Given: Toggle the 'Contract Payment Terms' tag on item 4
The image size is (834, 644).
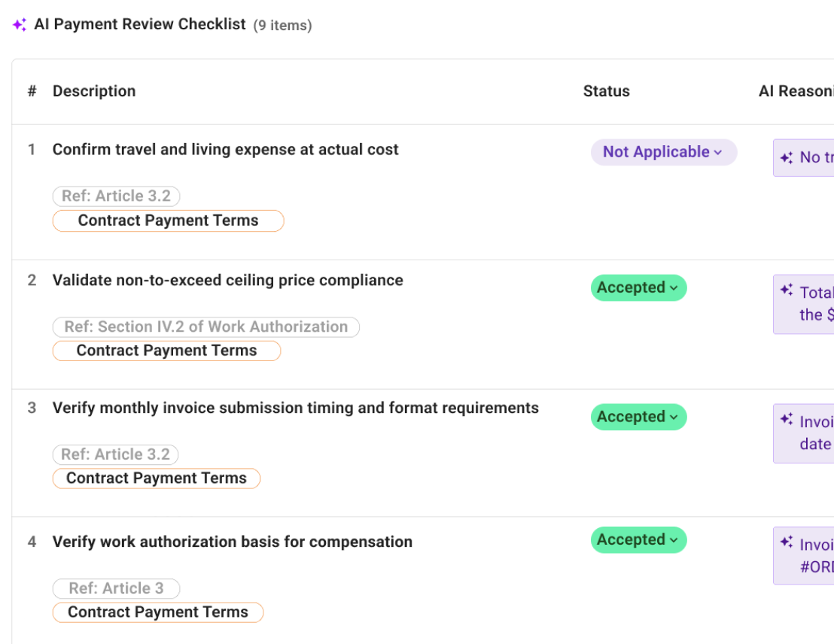Looking at the screenshot, I should pos(158,612).
